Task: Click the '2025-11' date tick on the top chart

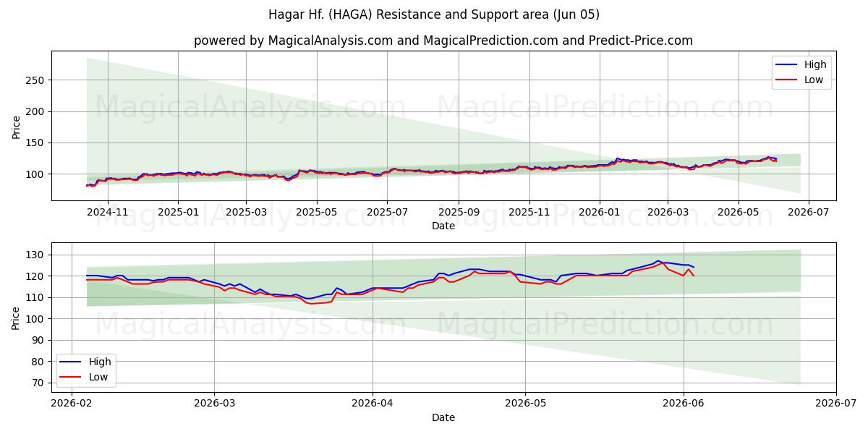Action: (x=529, y=213)
